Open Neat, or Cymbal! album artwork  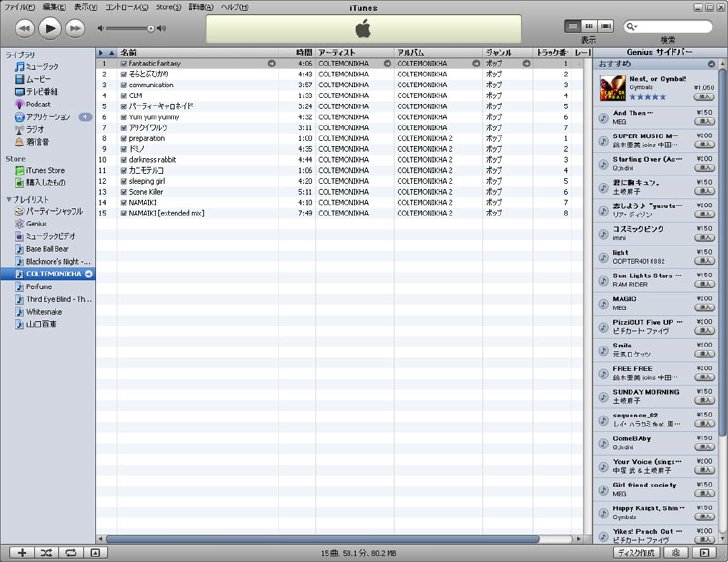tap(612, 88)
